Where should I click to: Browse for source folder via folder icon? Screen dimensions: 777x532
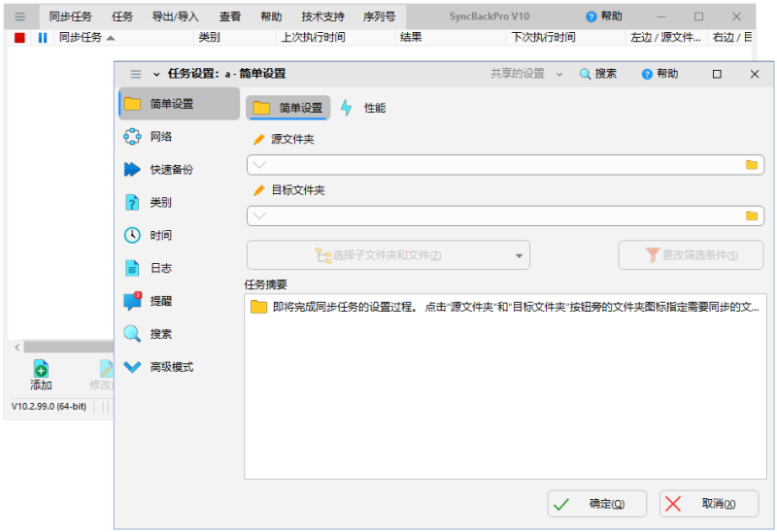[752, 165]
